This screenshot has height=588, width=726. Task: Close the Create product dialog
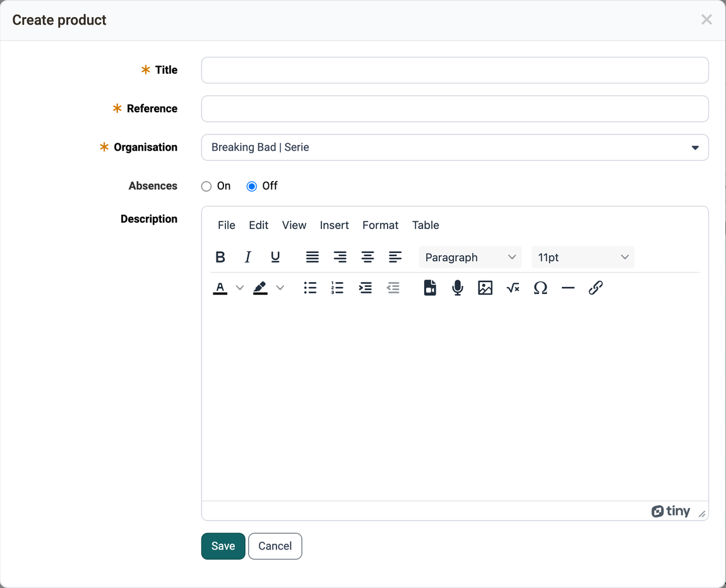[706, 20]
